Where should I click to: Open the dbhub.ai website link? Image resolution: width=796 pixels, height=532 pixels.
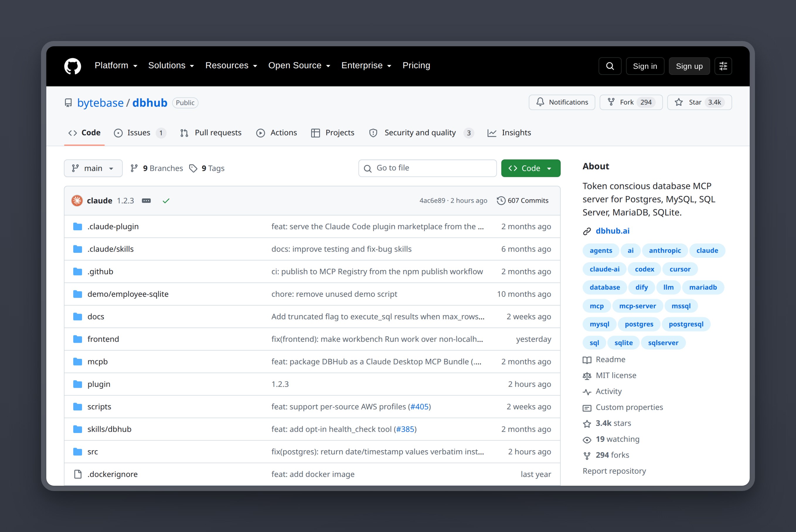click(x=612, y=231)
